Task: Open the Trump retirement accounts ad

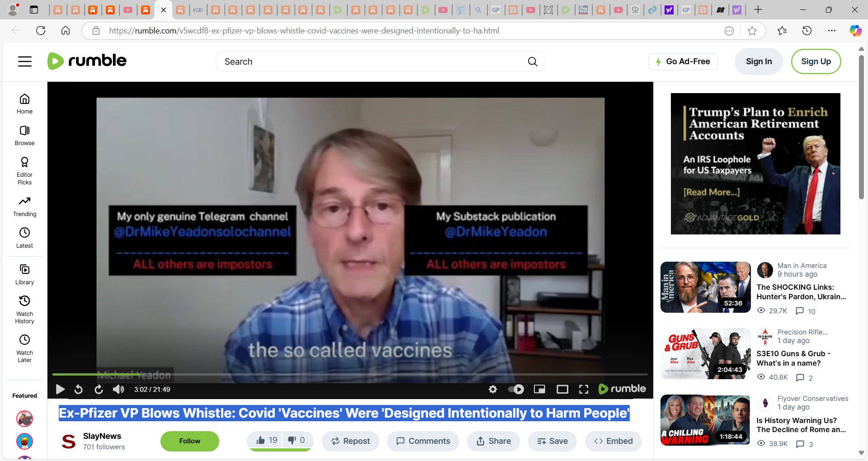Action: (x=755, y=164)
